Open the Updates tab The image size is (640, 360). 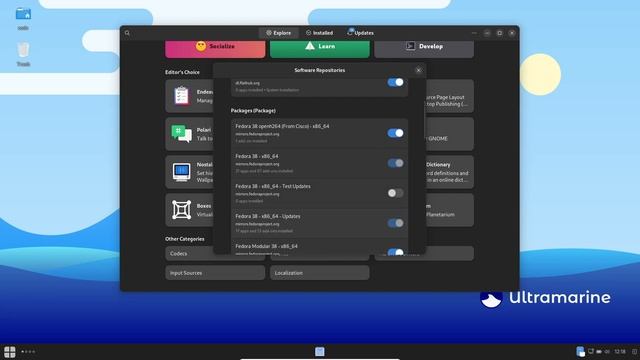click(360, 33)
